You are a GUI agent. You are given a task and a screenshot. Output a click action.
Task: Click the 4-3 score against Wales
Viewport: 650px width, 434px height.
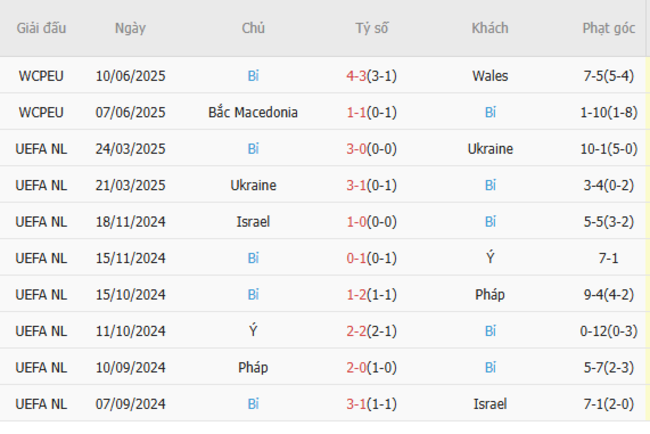(356, 75)
